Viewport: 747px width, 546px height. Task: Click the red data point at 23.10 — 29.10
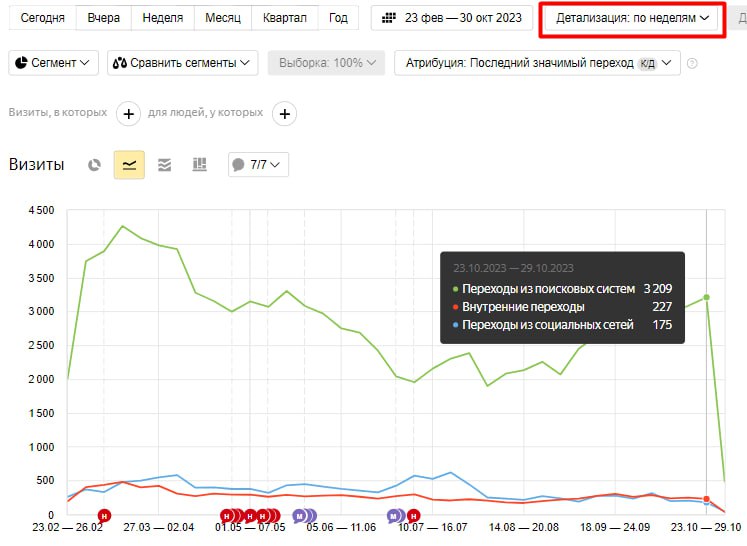tap(707, 499)
